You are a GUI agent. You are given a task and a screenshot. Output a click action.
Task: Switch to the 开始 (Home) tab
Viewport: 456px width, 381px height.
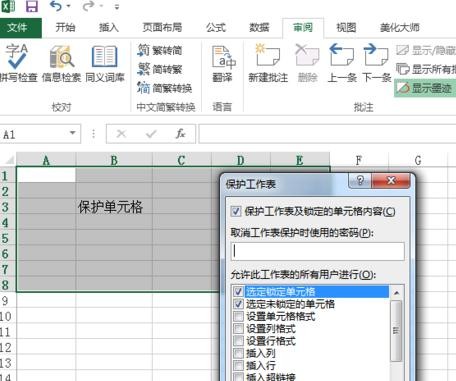pyautogui.click(x=65, y=27)
